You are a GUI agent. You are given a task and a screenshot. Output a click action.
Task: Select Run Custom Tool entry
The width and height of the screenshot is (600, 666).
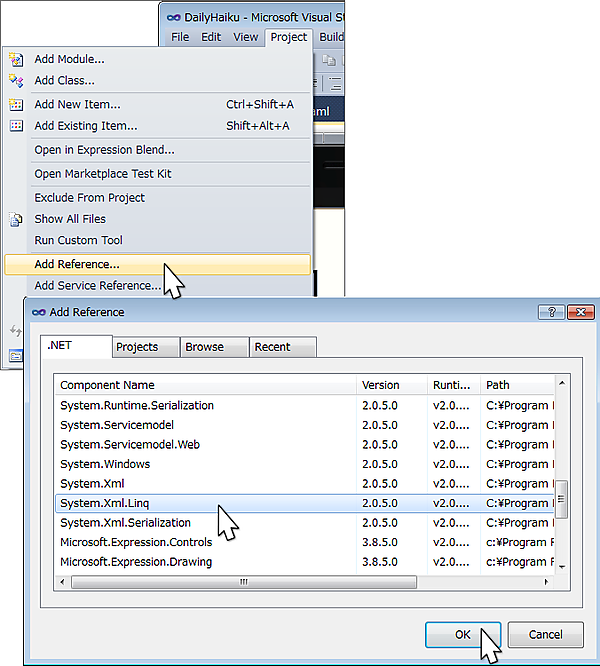point(158,240)
